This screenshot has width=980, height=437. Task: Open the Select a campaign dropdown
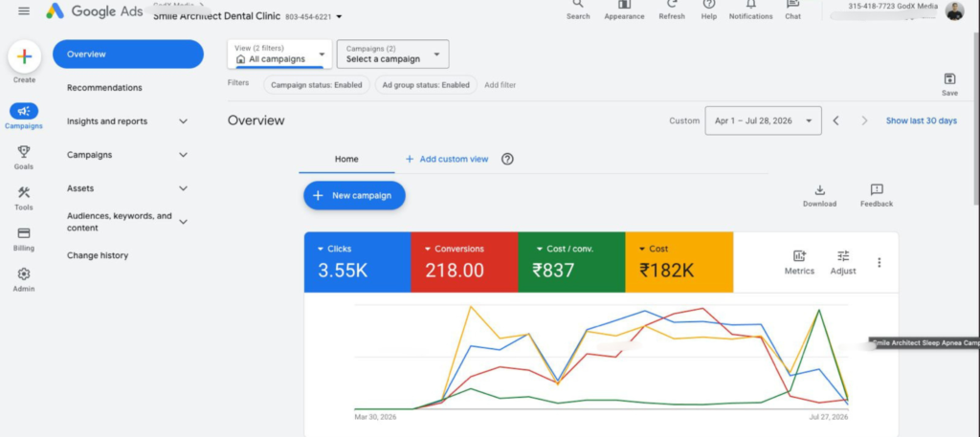coord(392,54)
